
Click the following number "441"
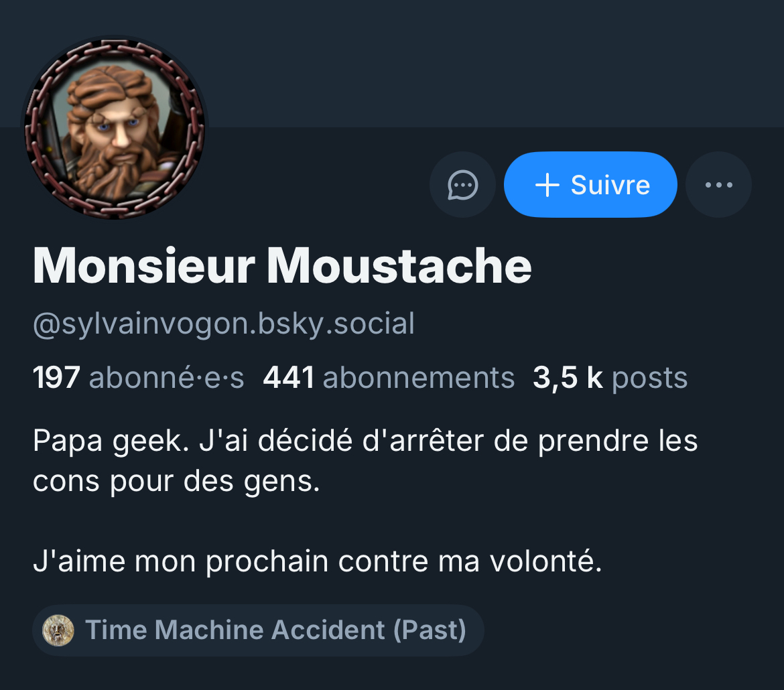pyautogui.click(x=289, y=378)
